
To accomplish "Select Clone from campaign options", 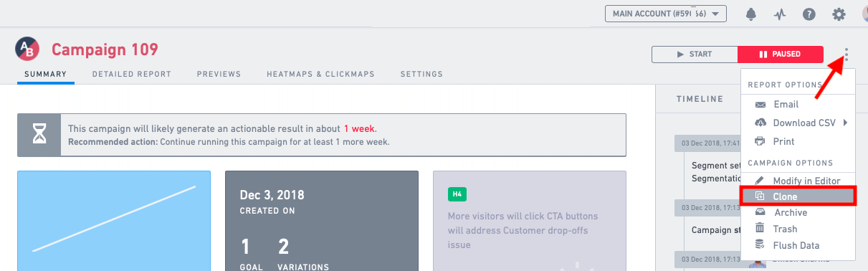I will click(798, 196).
